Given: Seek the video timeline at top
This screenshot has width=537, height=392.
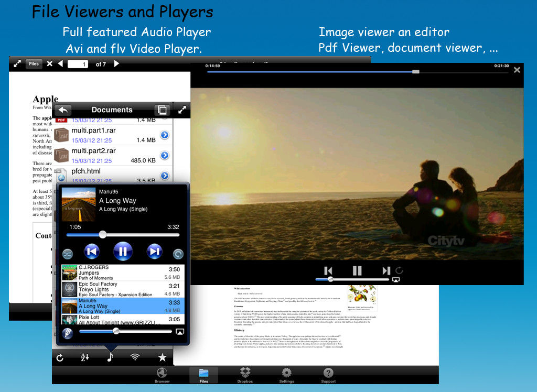Looking at the screenshot, I should coord(359,72).
